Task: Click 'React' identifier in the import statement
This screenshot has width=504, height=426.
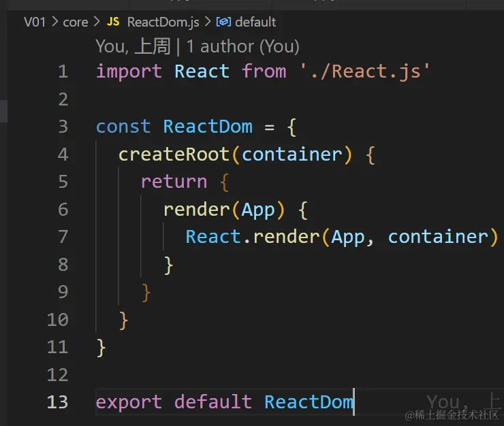Action: tap(202, 71)
